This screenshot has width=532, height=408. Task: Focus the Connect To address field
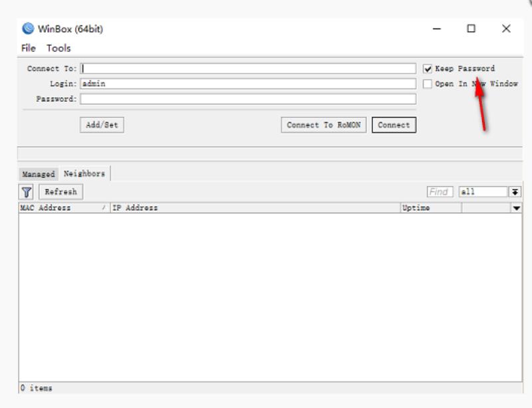click(248, 68)
